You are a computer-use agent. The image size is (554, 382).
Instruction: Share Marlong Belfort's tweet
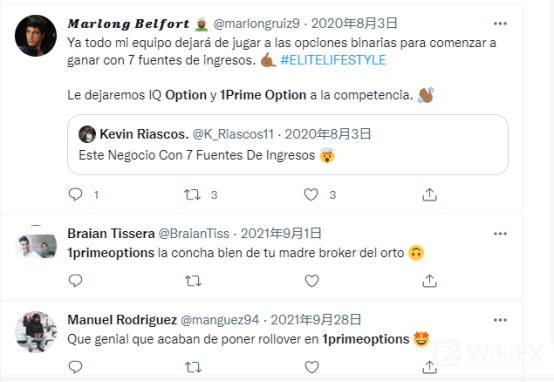pos(430,195)
